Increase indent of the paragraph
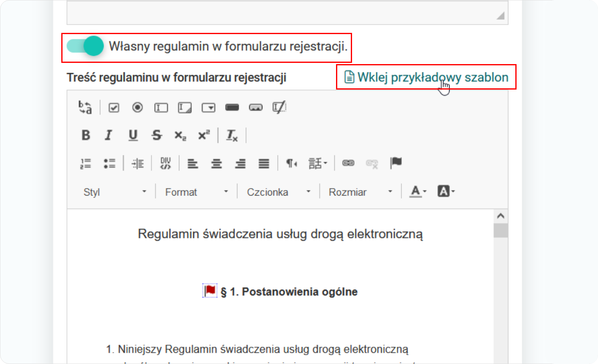Screen dimensions: 598x364 [x=137, y=164]
